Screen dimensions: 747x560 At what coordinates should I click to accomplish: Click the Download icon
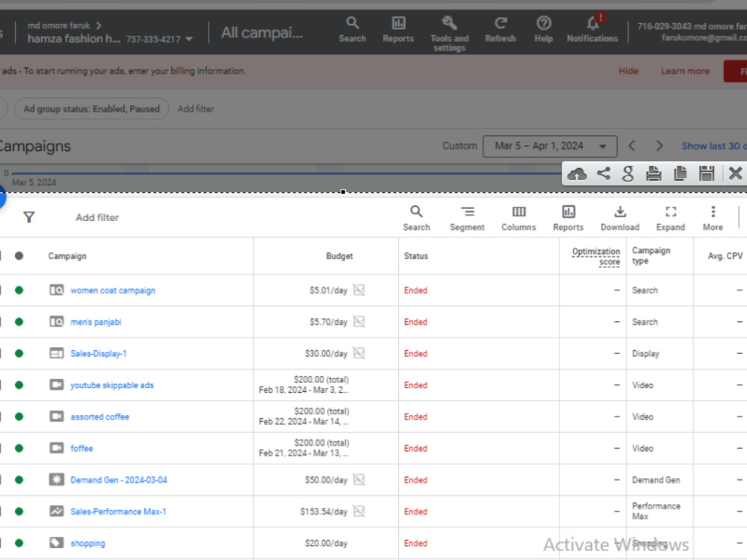click(x=620, y=219)
